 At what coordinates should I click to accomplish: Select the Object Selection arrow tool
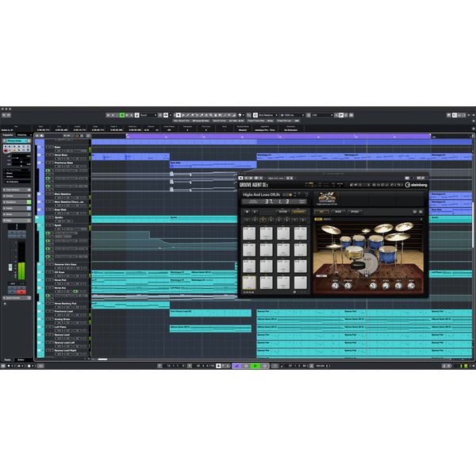[178, 115]
